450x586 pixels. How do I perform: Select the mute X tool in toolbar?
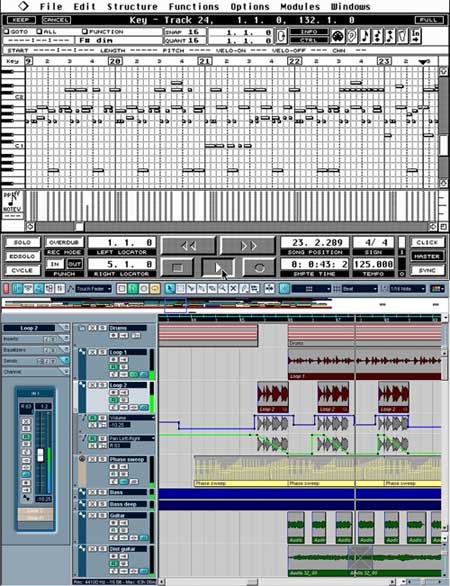pyautogui.click(x=233, y=289)
